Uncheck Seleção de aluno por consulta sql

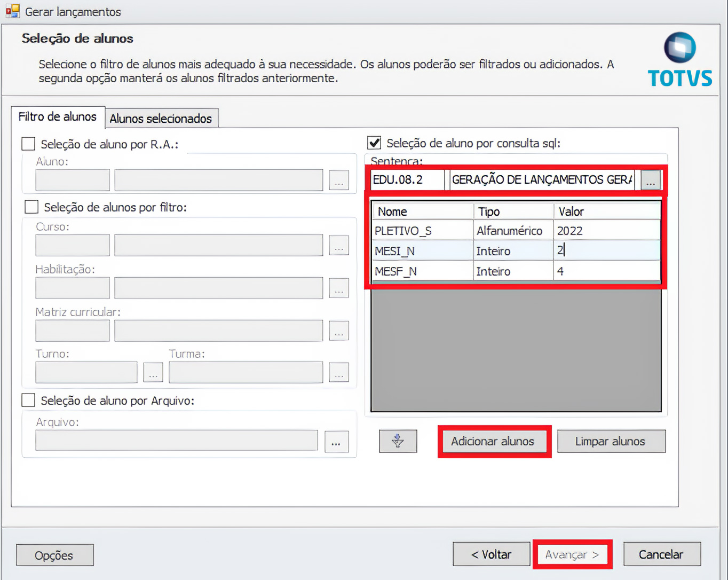point(374,143)
